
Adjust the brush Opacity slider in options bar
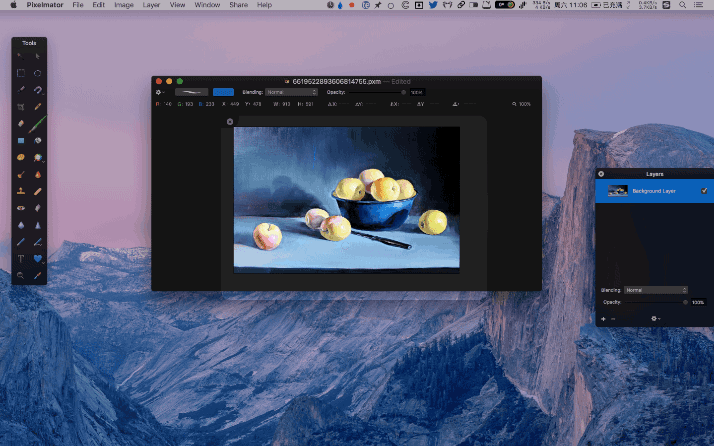tap(377, 92)
